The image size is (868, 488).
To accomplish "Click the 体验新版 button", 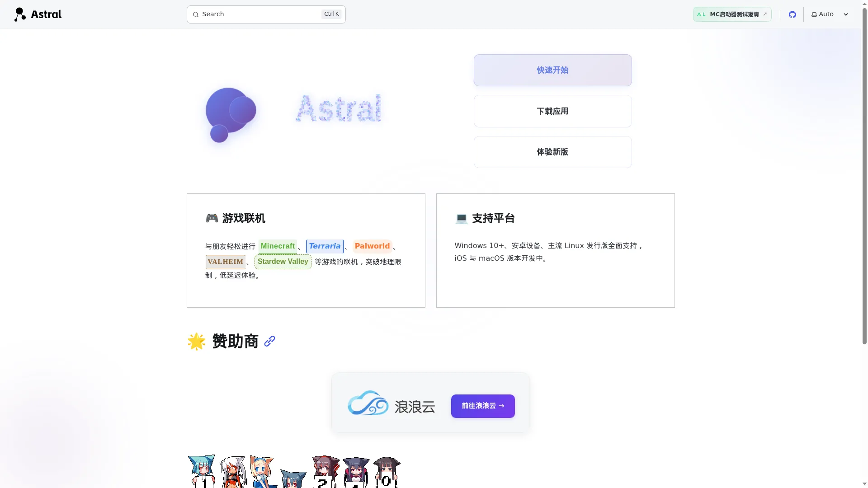I will click(552, 152).
